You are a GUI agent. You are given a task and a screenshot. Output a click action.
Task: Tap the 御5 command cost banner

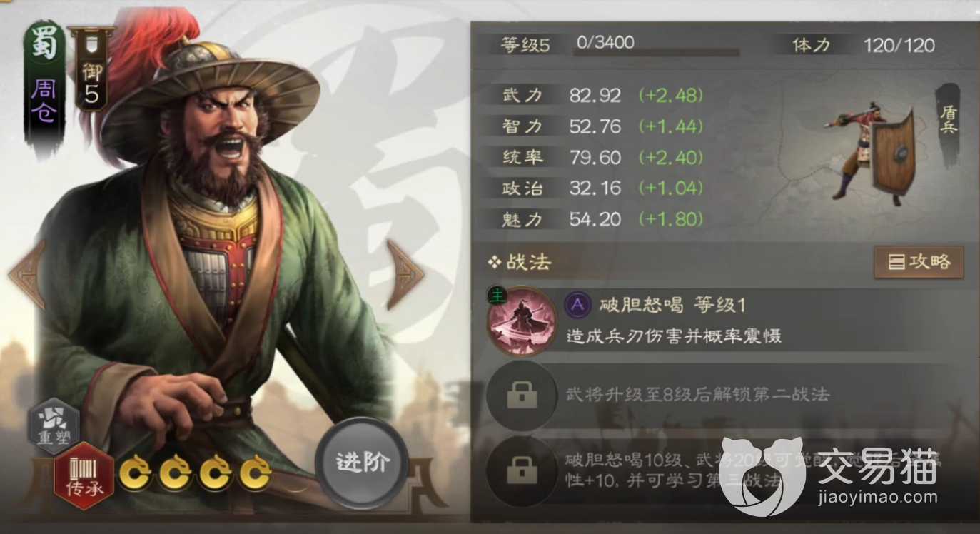(x=91, y=68)
